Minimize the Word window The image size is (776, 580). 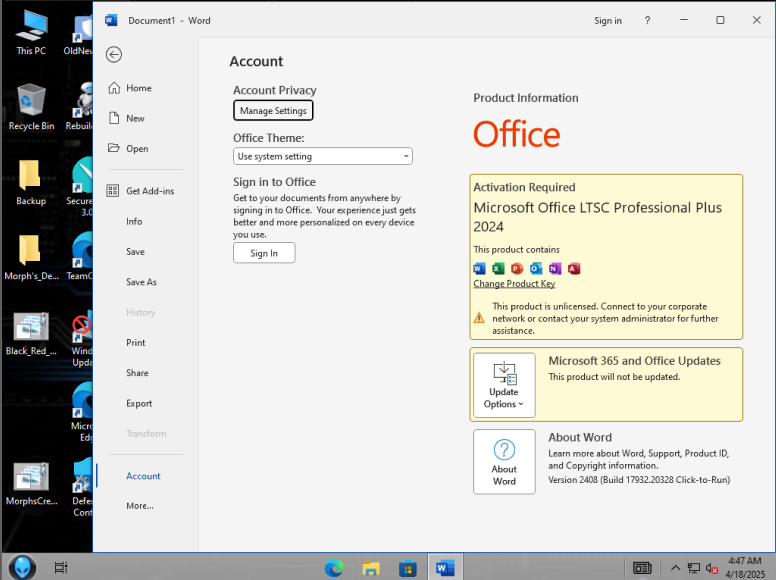tap(684, 20)
